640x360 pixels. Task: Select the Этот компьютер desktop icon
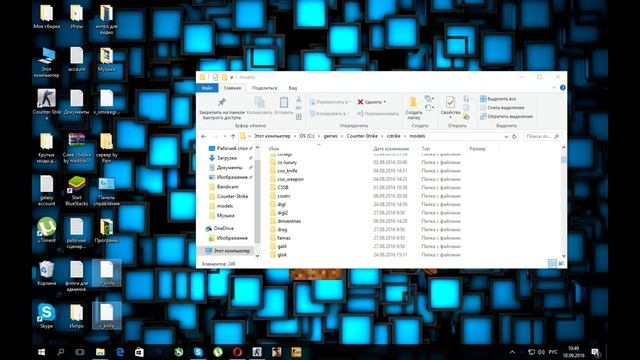click(x=46, y=62)
